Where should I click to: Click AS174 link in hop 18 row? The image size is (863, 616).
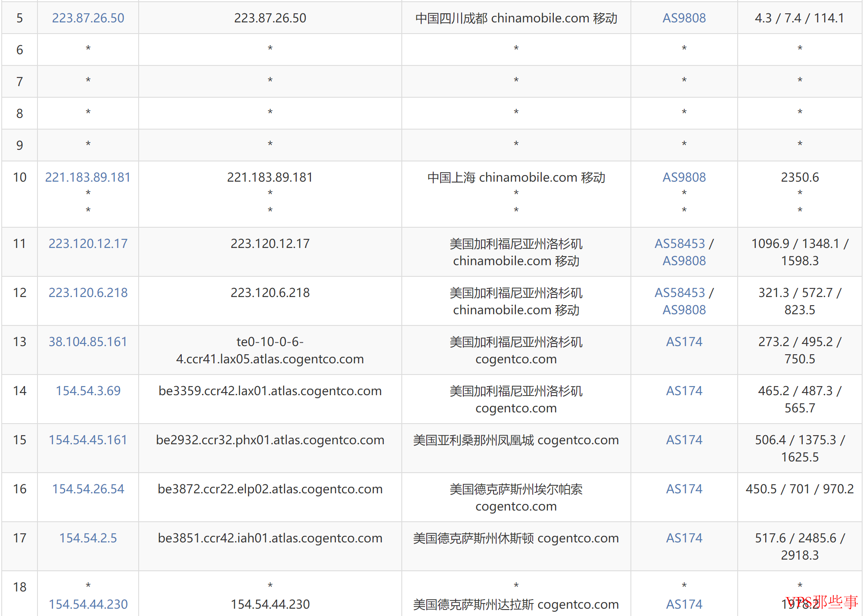(x=684, y=604)
